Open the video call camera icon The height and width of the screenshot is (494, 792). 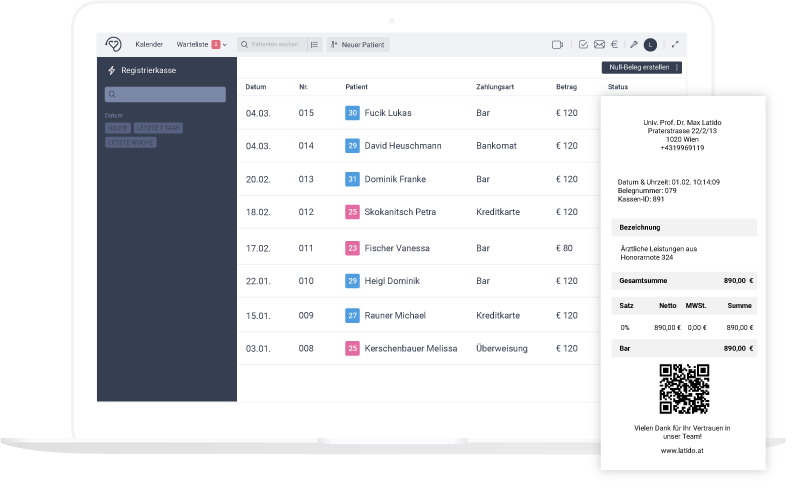(557, 44)
